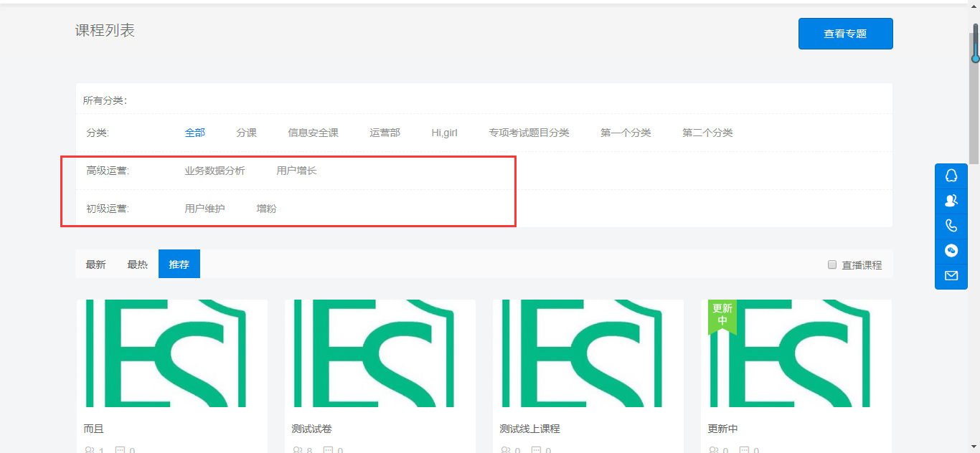
Task: Select 用户维护 under 初级运营
Action: point(205,209)
